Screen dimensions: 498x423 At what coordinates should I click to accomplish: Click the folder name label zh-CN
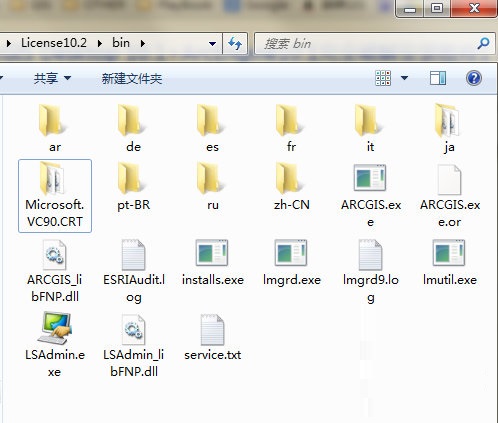pos(292,204)
